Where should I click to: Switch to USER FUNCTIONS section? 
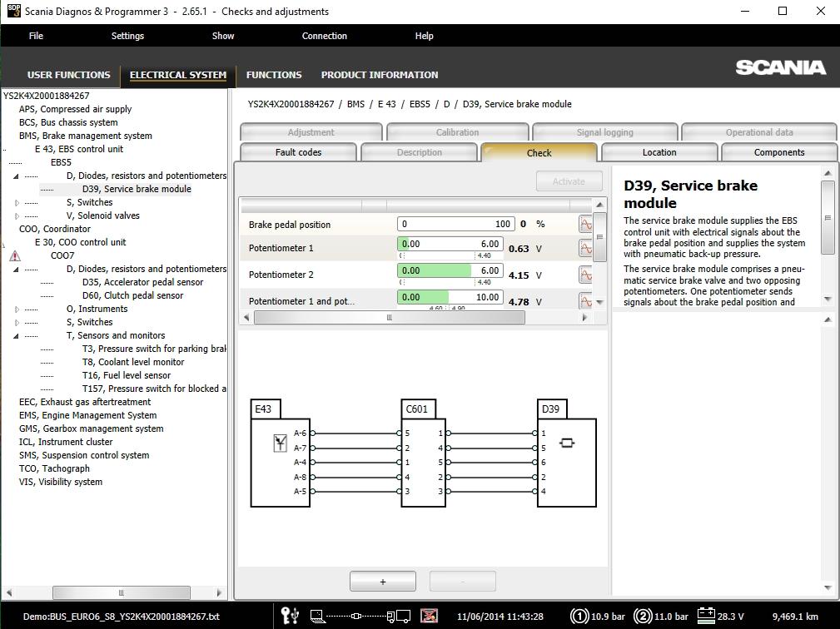[68, 75]
